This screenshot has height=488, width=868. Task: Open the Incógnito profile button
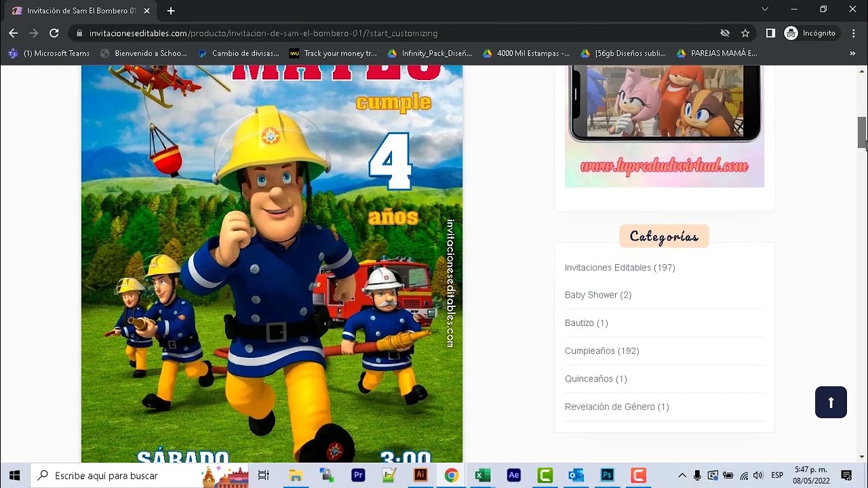(x=810, y=33)
